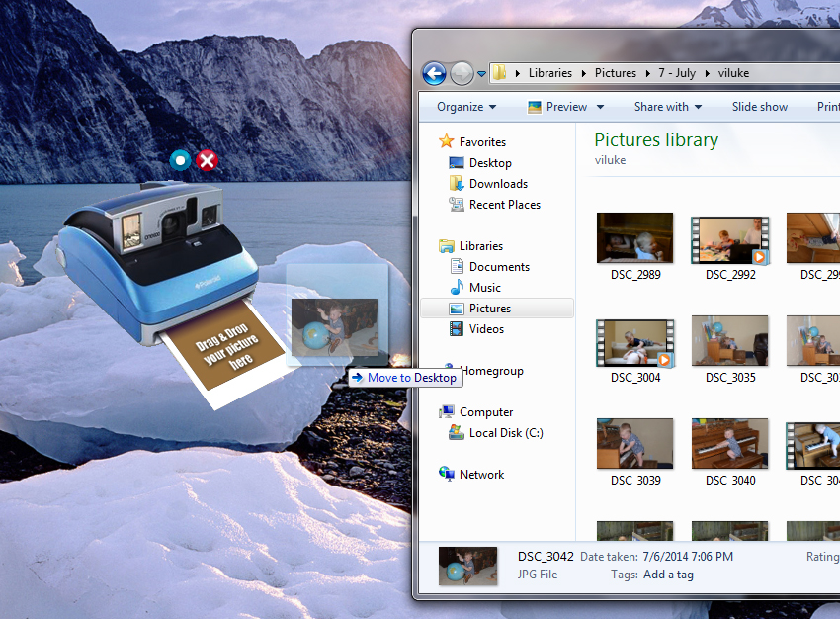Click the blue back navigation arrow
This screenshot has width=840, height=619.
[x=434, y=73]
